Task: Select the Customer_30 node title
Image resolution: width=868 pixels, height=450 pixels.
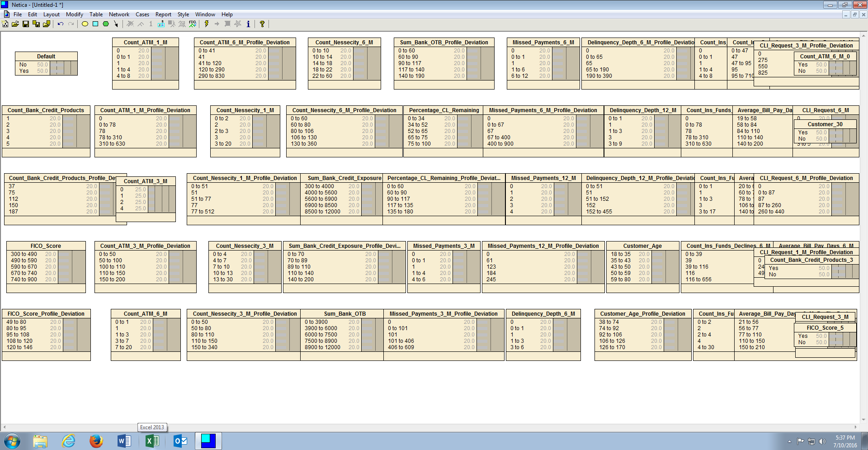Action: [825, 124]
